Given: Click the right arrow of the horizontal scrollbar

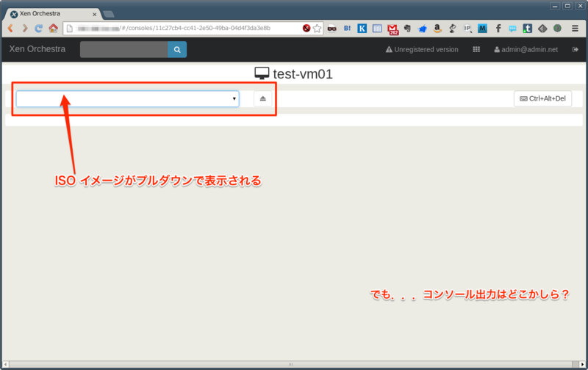Looking at the screenshot, I should coord(582,364).
